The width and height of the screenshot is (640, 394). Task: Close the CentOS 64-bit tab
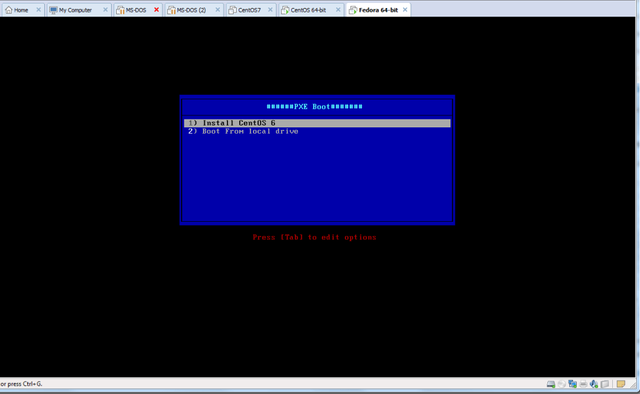(338, 10)
